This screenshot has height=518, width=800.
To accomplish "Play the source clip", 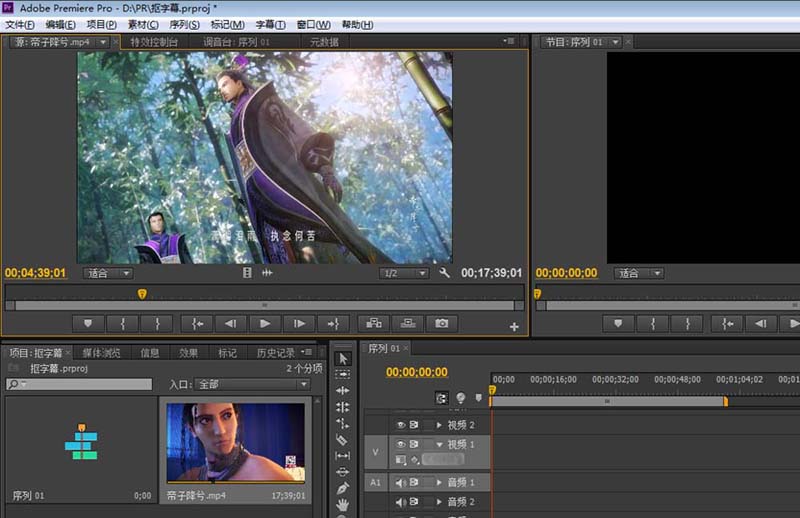I will tap(265, 324).
